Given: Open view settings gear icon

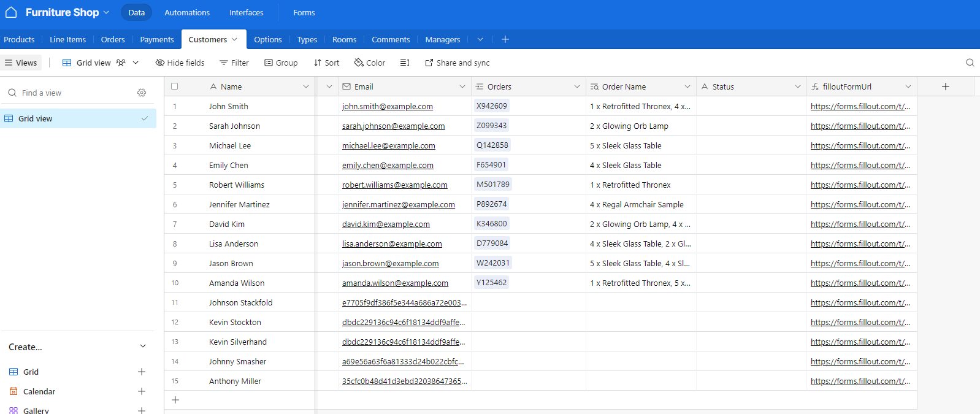Looking at the screenshot, I should pyautogui.click(x=142, y=93).
